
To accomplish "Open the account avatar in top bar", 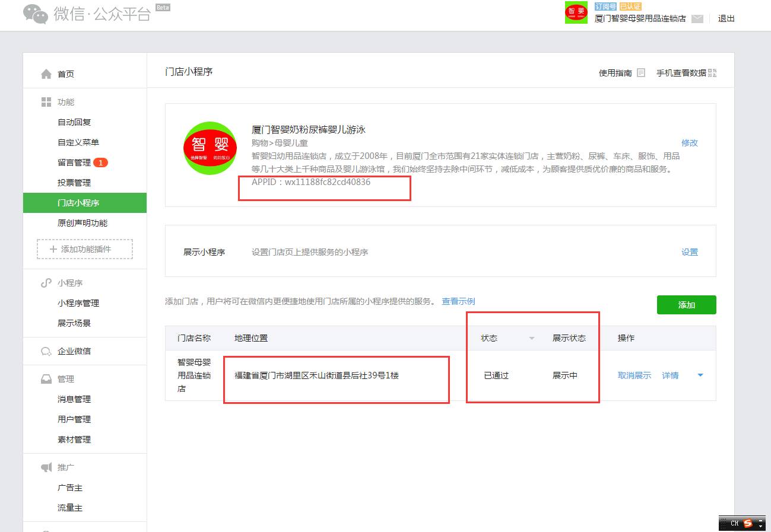I will [576, 12].
